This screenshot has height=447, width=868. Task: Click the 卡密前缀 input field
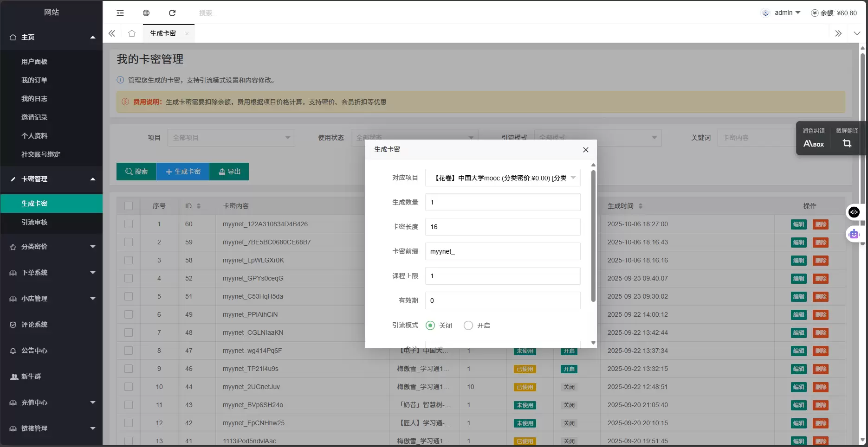(x=502, y=251)
